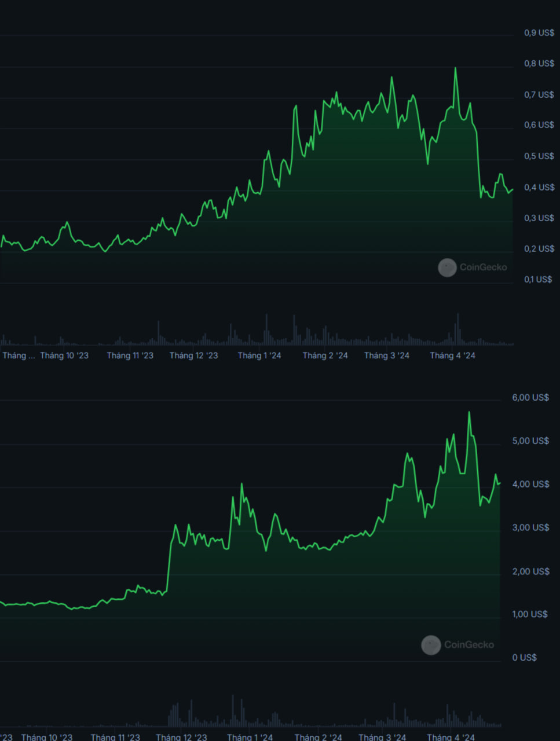
Task: Click 'Tháng 10 '23' under the lower chart
Action: (47, 737)
